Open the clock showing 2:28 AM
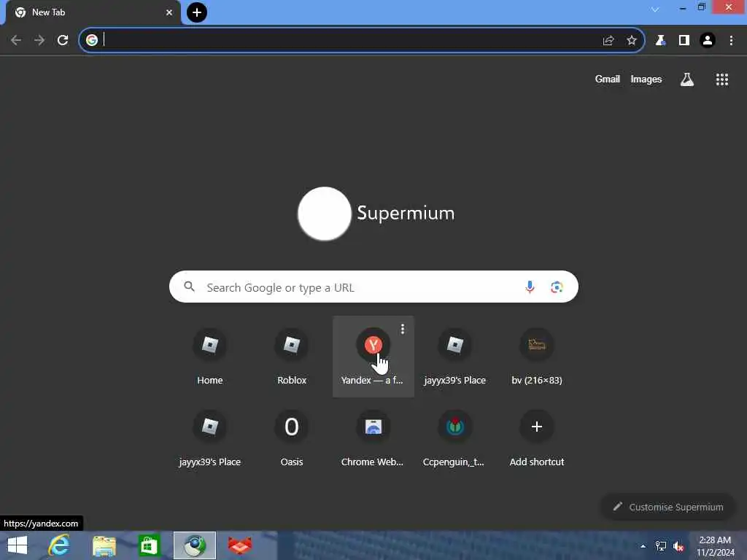 (x=715, y=546)
